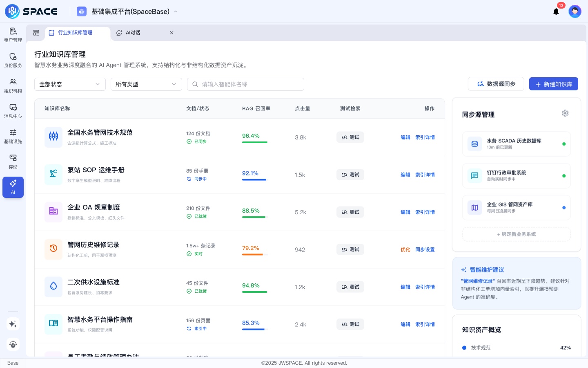Select the 存储 sidebar icon
588x368 pixels.
(x=13, y=162)
